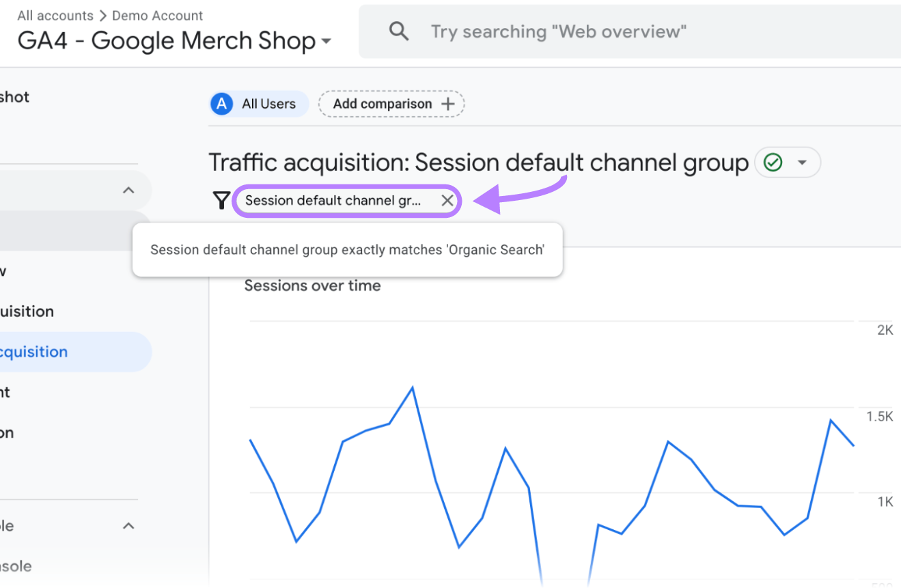Toggle the All Users comparison chip

pos(258,103)
